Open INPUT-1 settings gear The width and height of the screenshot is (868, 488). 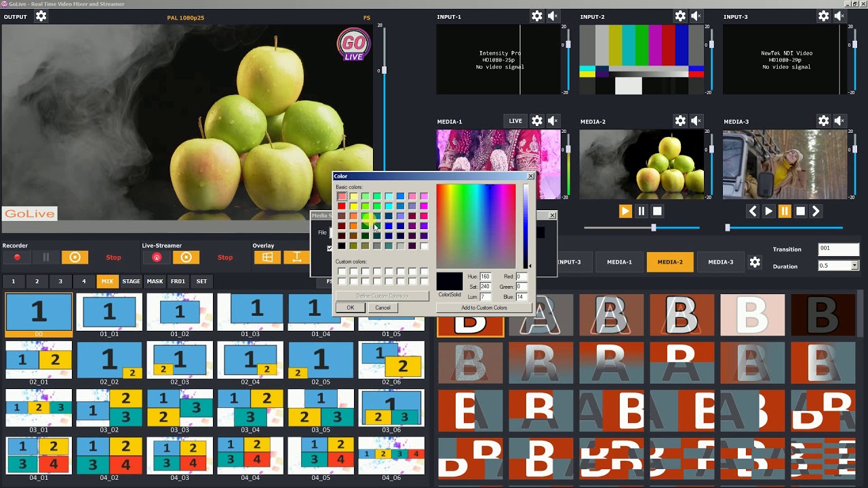click(x=537, y=16)
